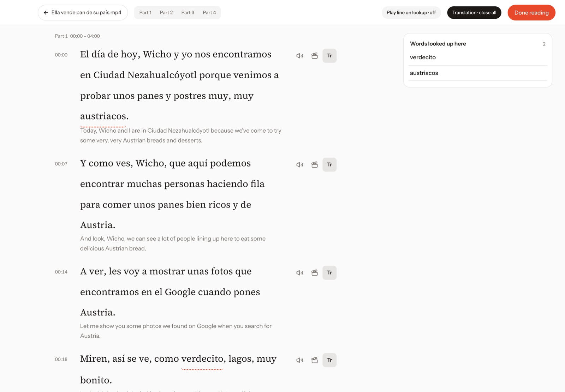Screen dimensions: 565x392
Task: Jump to timestamp 00:07
Action: coord(61,164)
